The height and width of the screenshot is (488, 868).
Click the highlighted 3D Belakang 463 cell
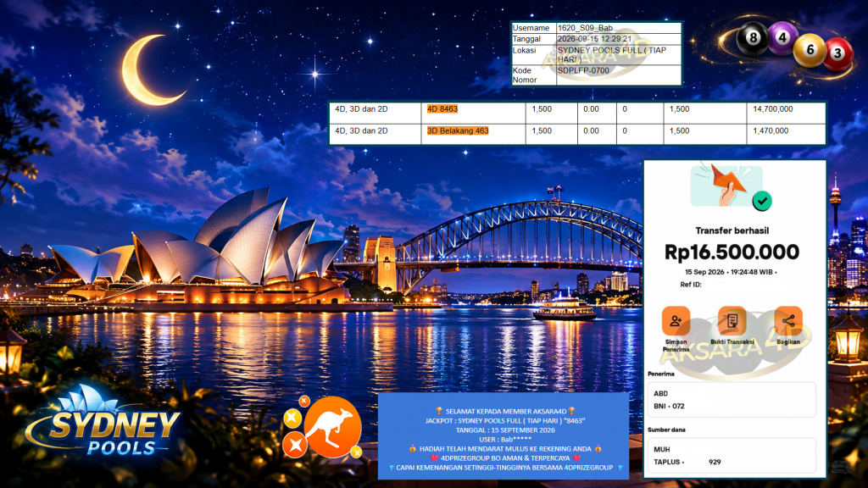[457, 130]
